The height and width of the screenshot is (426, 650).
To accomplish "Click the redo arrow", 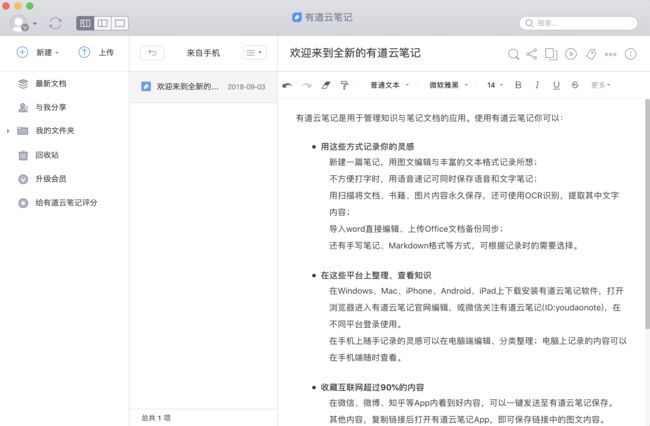I will [x=307, y=85].
